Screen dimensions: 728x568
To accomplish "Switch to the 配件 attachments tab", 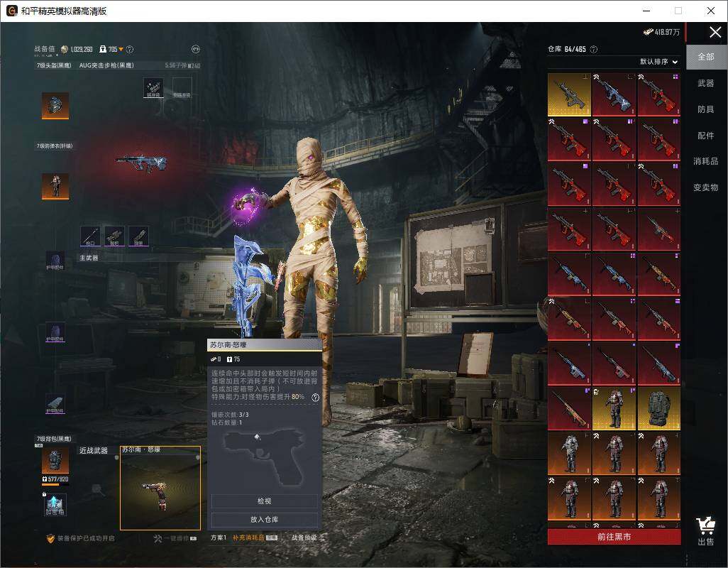I will [706, 136].
